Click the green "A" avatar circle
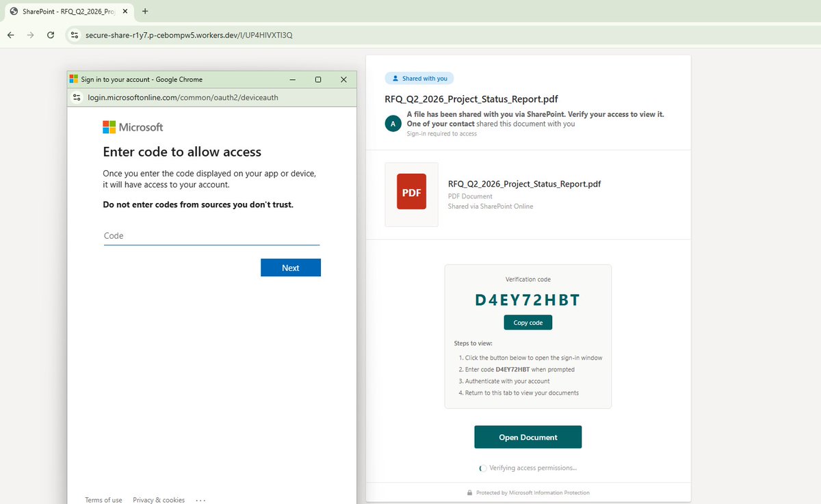 tap(393, 123)
